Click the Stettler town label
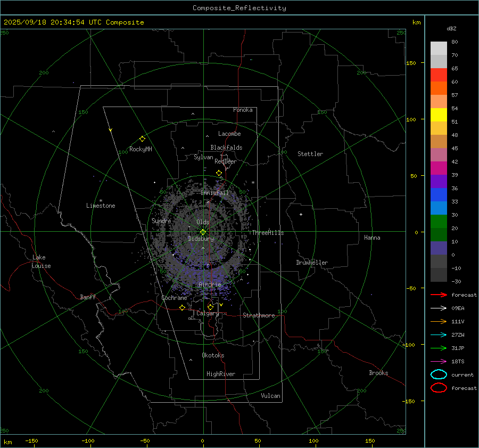Screen dimensions: 479x448 [x=310, y=154]
